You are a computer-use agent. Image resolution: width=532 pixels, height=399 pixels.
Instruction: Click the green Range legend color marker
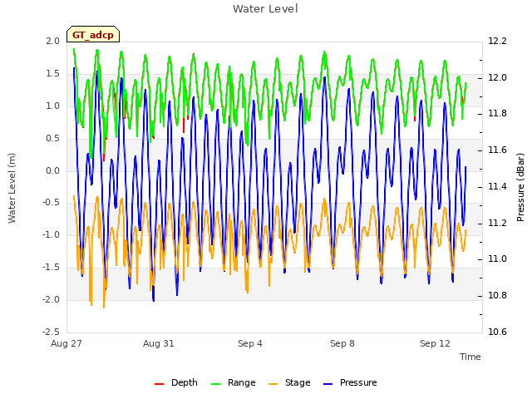(x=216, y=384)
